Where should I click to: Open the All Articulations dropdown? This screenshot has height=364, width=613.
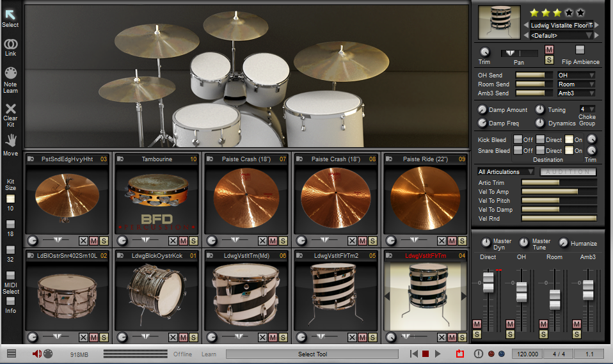point(506,171)
